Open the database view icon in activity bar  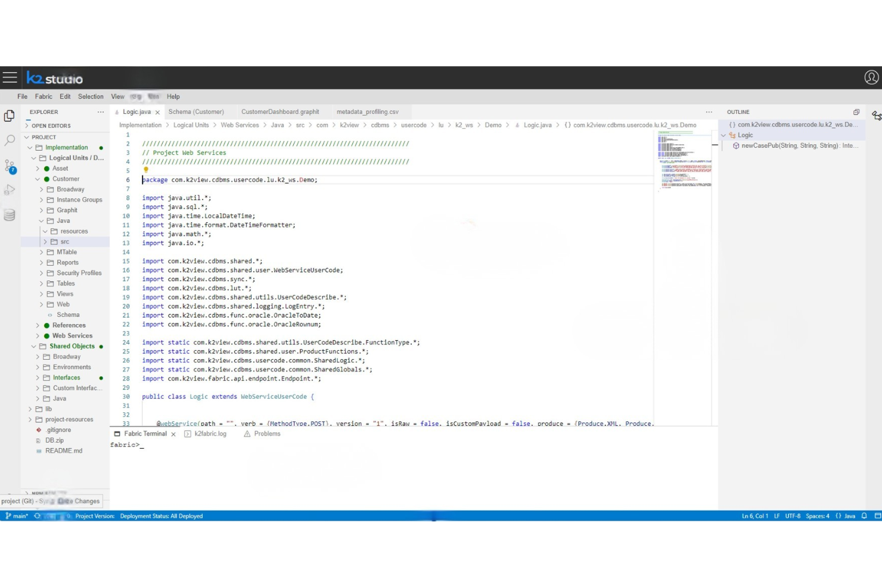point(10,215)
